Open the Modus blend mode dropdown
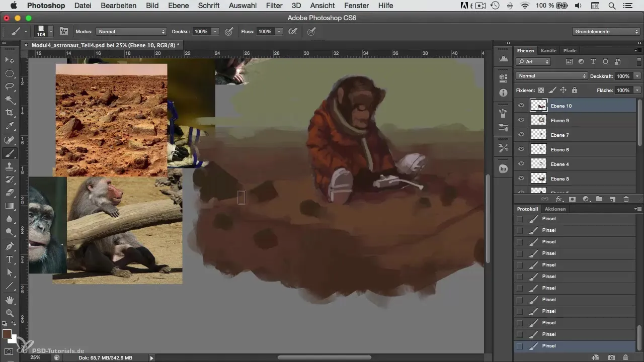644x362 pixels. coord(131,31)
